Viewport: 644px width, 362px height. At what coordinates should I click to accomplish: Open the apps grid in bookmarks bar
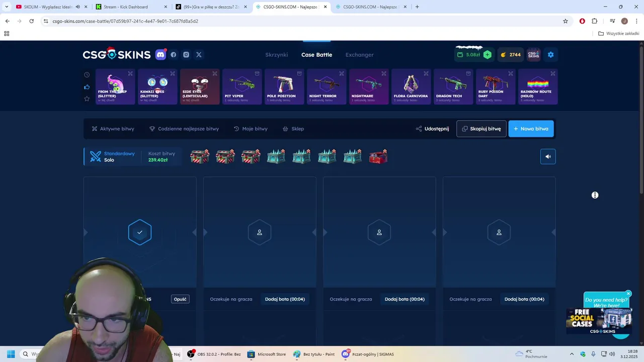[x=7, y=34]
